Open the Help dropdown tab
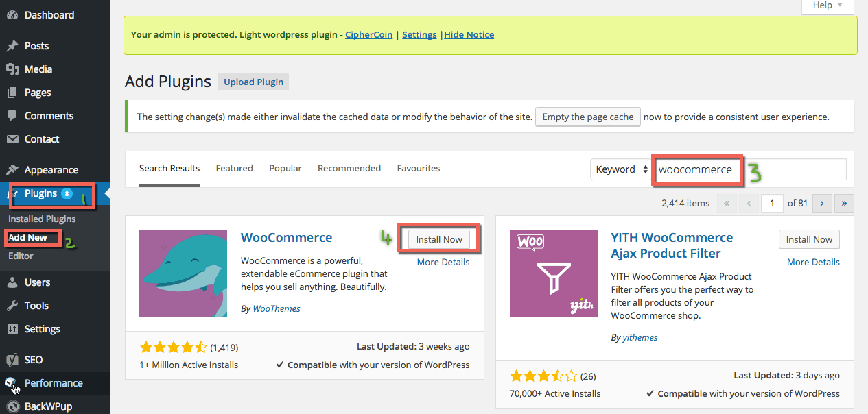The width and height of the screenshot is (868, 414). (828, 6)
